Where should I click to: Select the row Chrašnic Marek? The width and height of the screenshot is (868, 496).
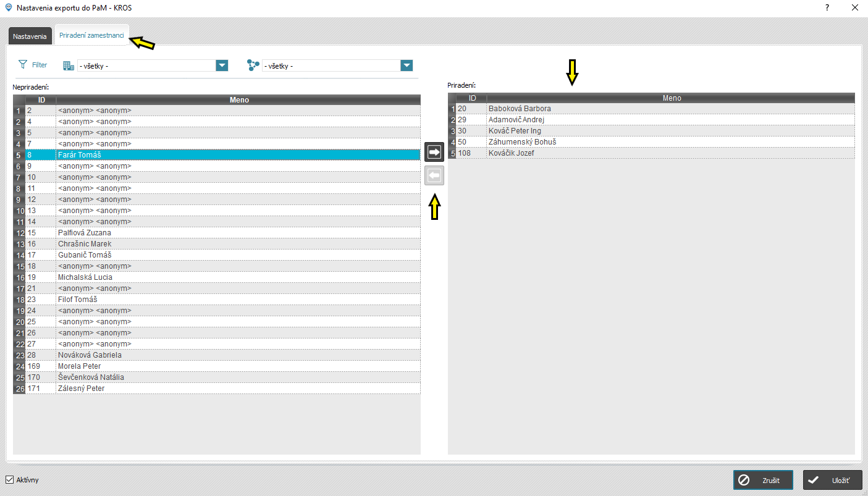[217, 244]
